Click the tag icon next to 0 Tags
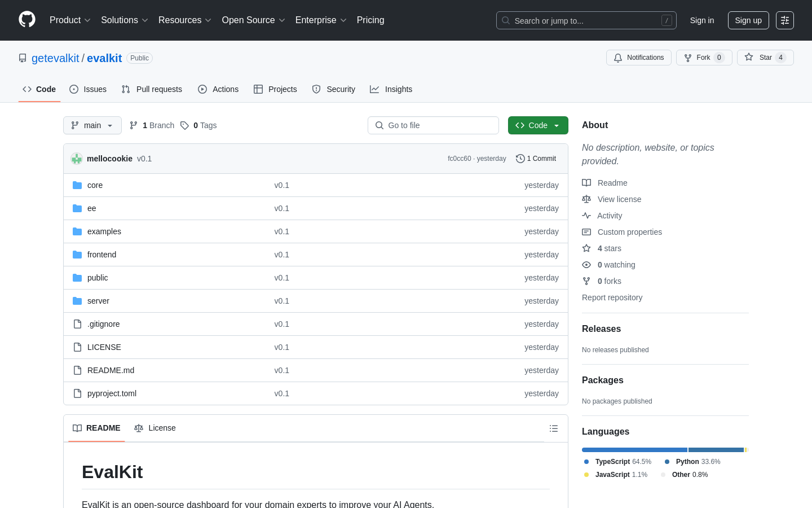 point(184,125)
